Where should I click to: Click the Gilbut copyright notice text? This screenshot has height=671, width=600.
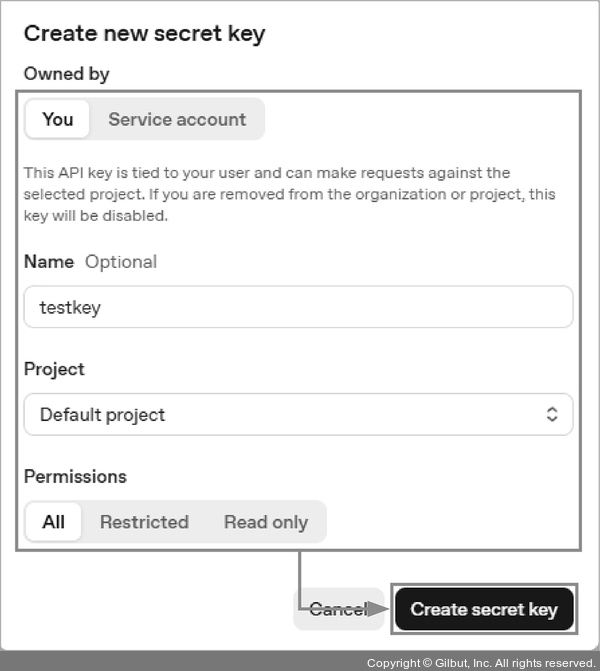tap(480, 663)
